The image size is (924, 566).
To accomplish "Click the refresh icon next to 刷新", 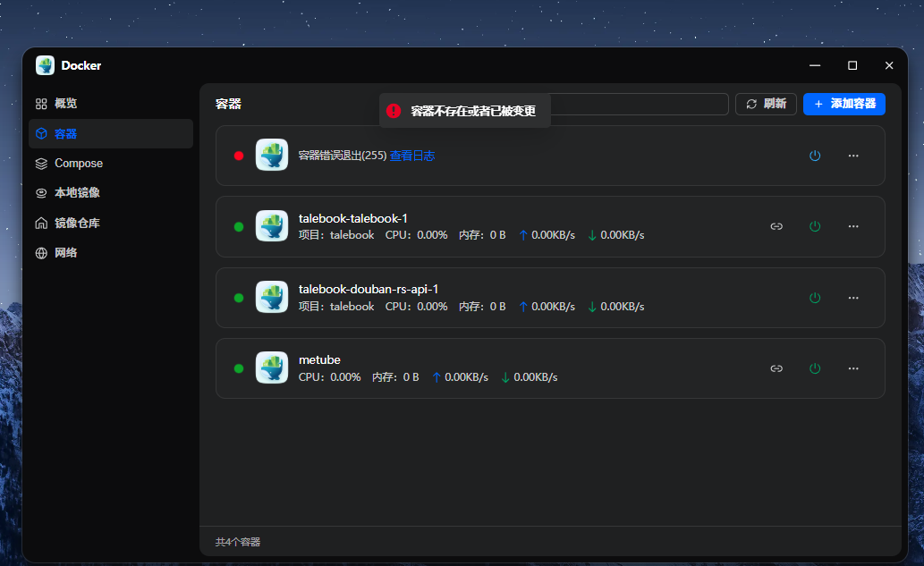I will click(x=752, y=104).
